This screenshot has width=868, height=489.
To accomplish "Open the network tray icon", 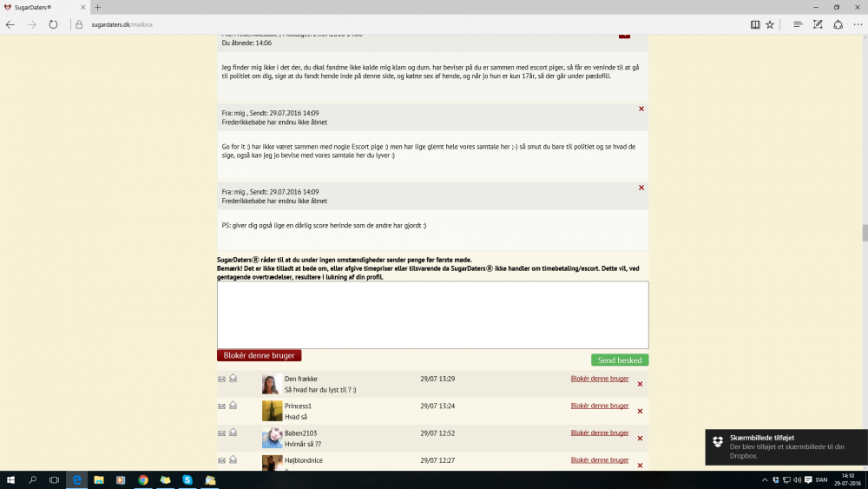I will coord(786,480).
